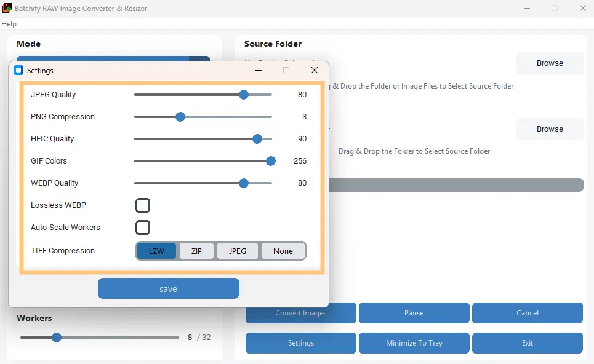Image resolution: width=594 pixels, height=364 pixels.
Task: Click the Settings dialog icon
Action: click(18, 70)
